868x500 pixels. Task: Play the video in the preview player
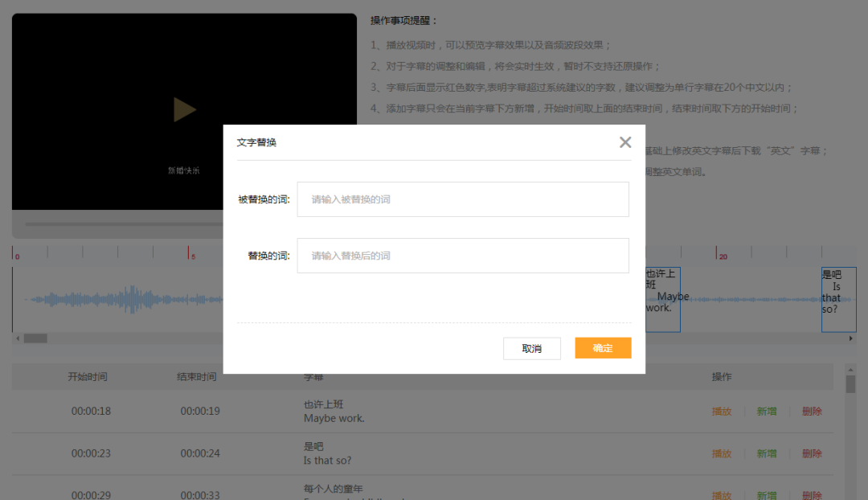pyautogui.click(x=185, y=110)
